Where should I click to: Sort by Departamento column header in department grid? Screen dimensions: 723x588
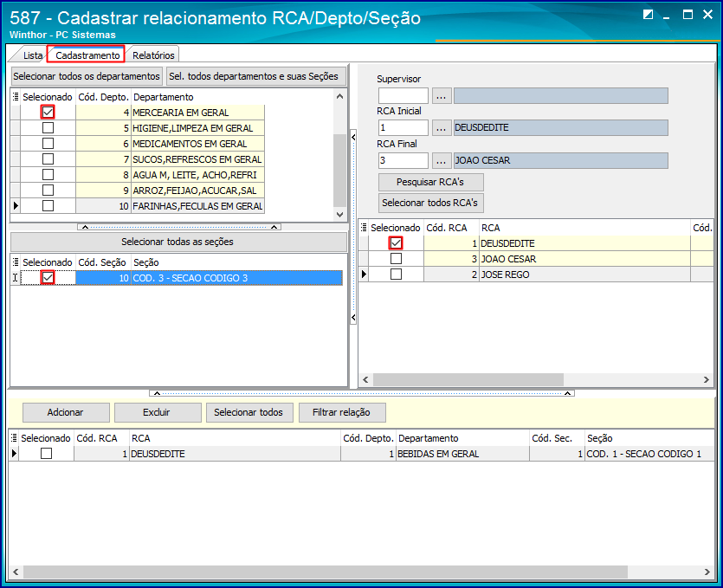[164, 97]
